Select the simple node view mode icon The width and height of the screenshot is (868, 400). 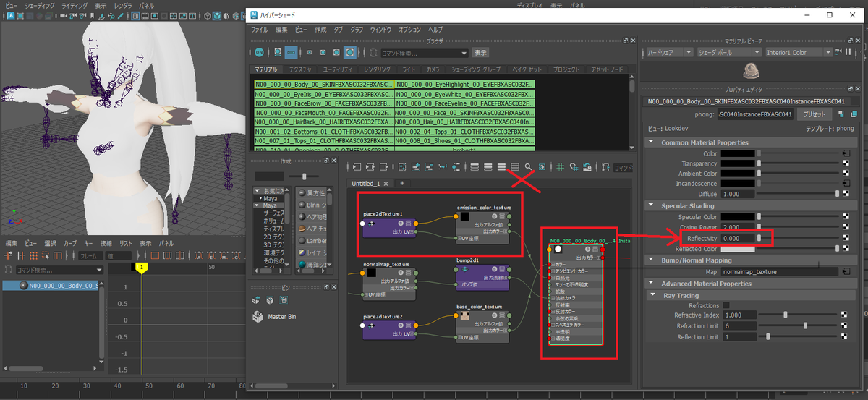[x=475, y=167]
